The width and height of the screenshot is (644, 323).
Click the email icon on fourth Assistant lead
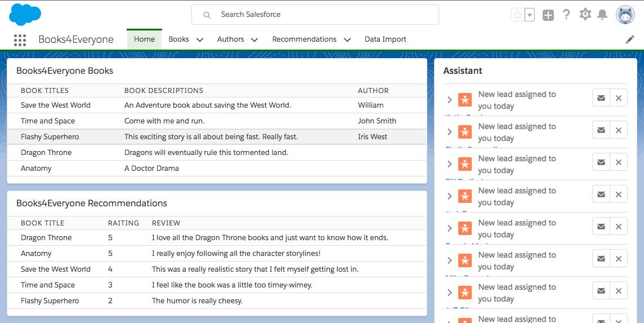[x=601, y=194]
